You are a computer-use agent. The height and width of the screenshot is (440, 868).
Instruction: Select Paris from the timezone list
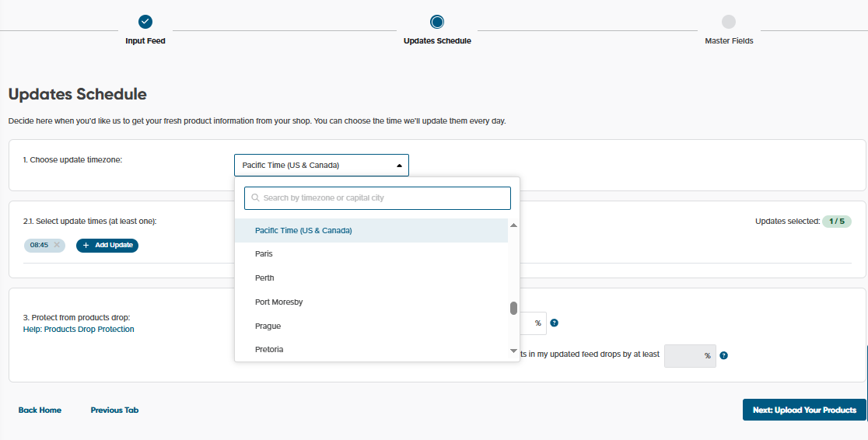click(264, 254)
